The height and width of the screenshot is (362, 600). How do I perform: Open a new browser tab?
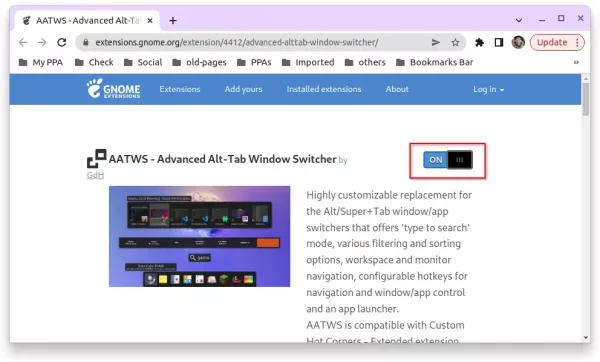click(x=173, y=21)
